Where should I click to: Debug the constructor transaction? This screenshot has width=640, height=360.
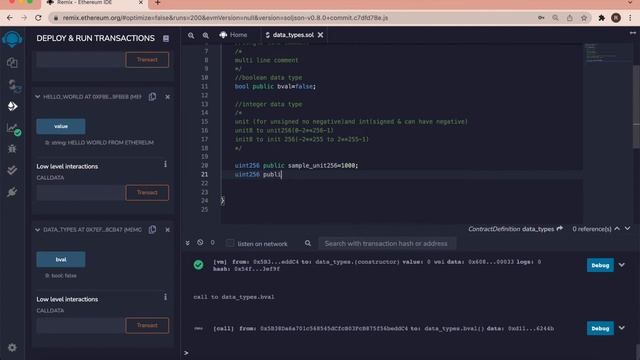[x=600, y=265]
